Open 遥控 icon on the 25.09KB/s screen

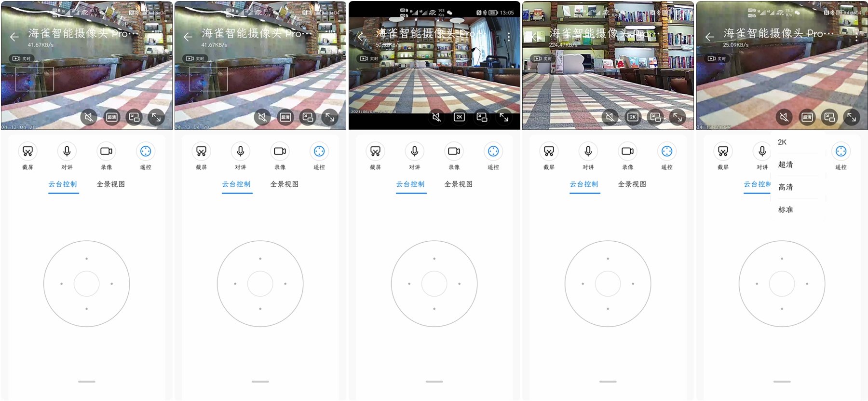pos(841,152)
